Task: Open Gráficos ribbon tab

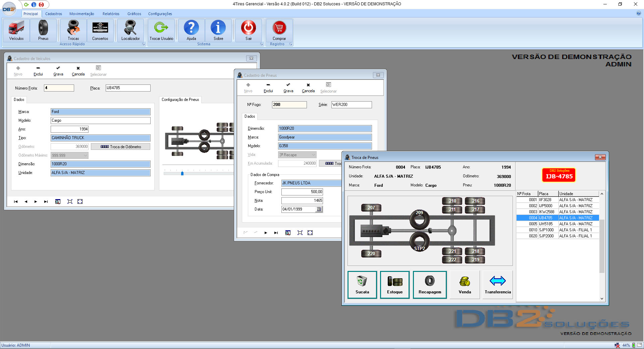Action: [x=134, y=14]
